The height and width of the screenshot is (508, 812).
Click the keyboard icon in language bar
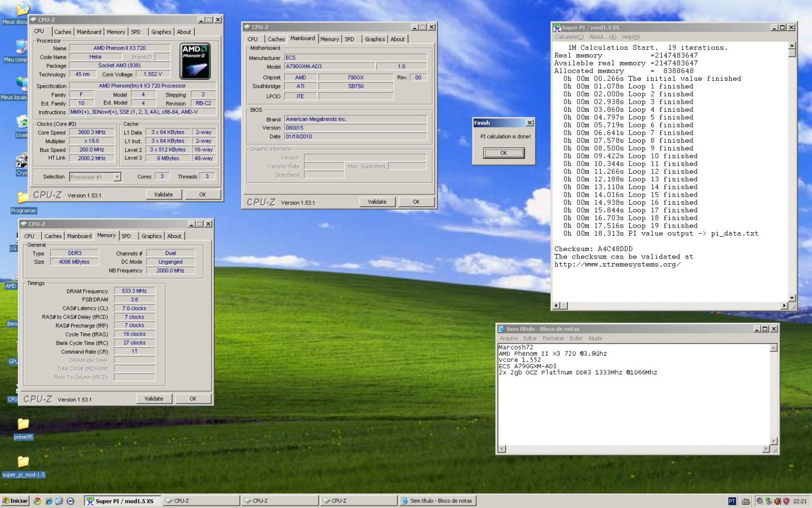tap(745, 501)
